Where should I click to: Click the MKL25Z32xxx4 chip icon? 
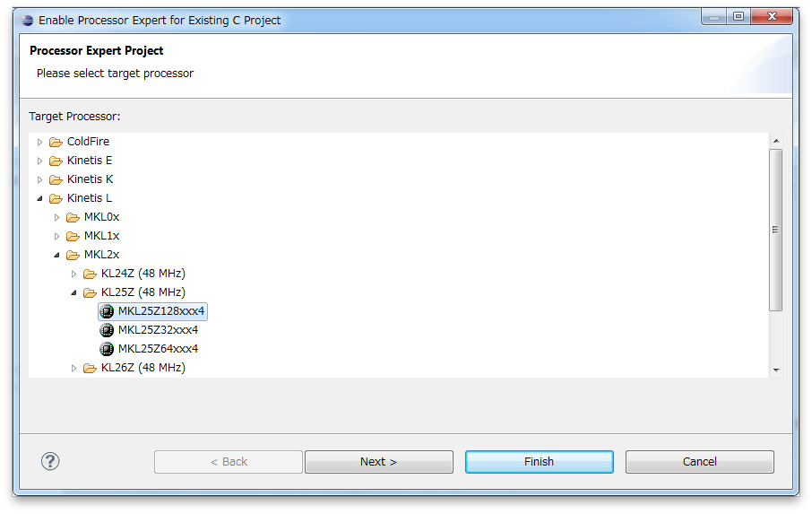(107, 330)
